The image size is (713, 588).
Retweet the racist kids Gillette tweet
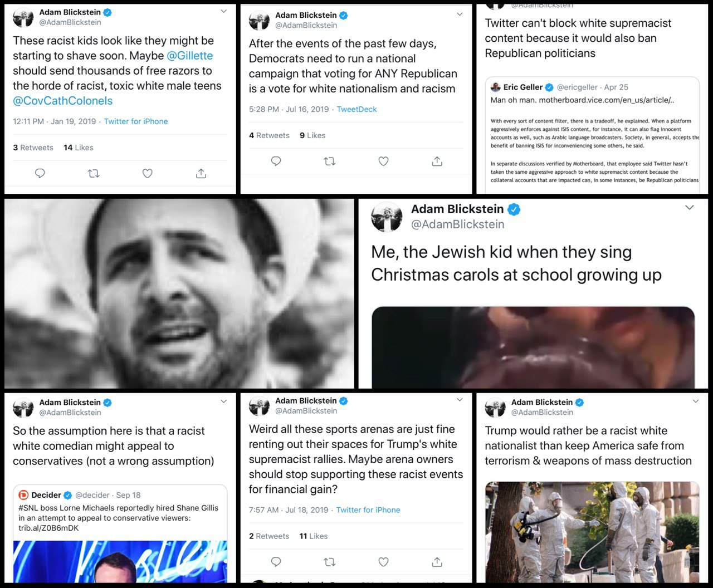point(94,174)
